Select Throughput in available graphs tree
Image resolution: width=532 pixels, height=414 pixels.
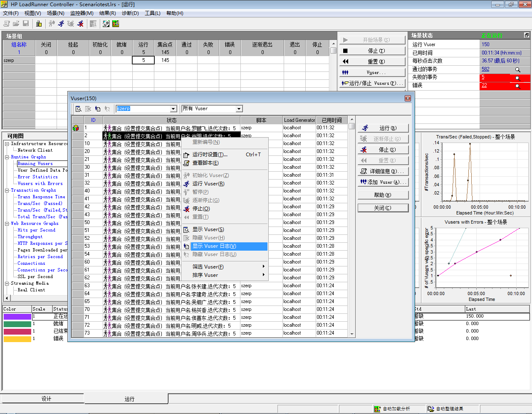pyautogui.click(x=30, y=237)
